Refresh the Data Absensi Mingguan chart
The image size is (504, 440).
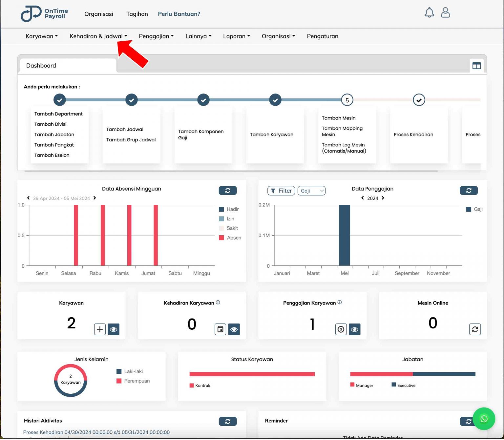(228, 190)
